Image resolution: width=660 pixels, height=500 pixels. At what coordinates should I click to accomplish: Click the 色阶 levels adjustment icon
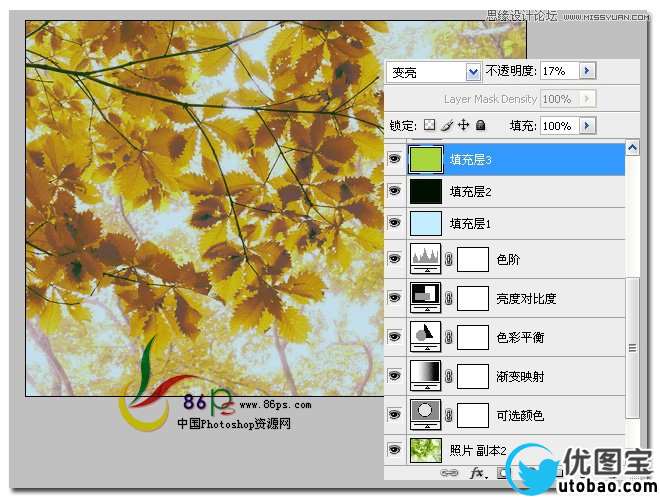pyautogui.click(x=426, y=259)
